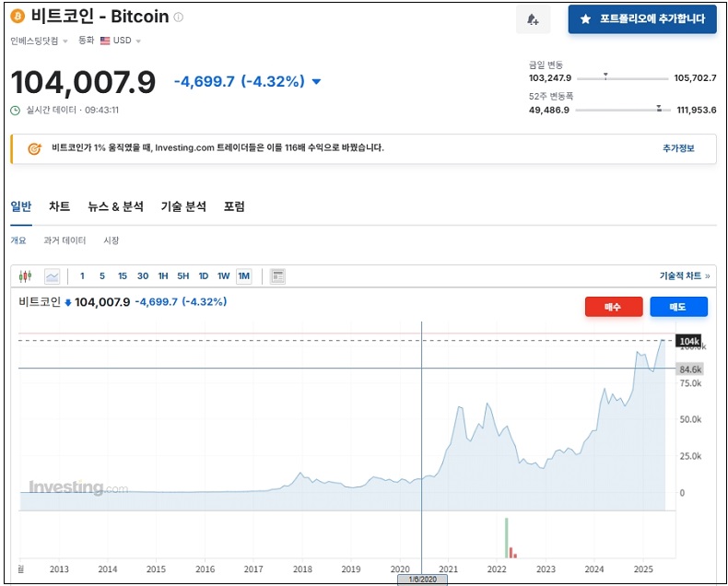
Task: Add to portfolio with the star button
Action: 642,19
